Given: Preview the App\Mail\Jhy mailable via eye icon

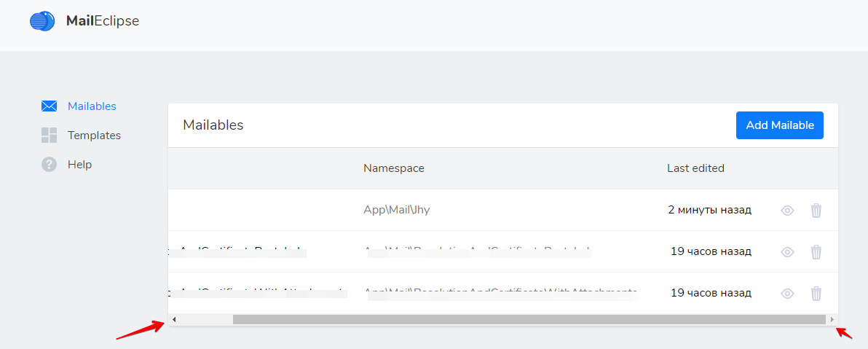Looking at the screenshot, I should point(787,211).
